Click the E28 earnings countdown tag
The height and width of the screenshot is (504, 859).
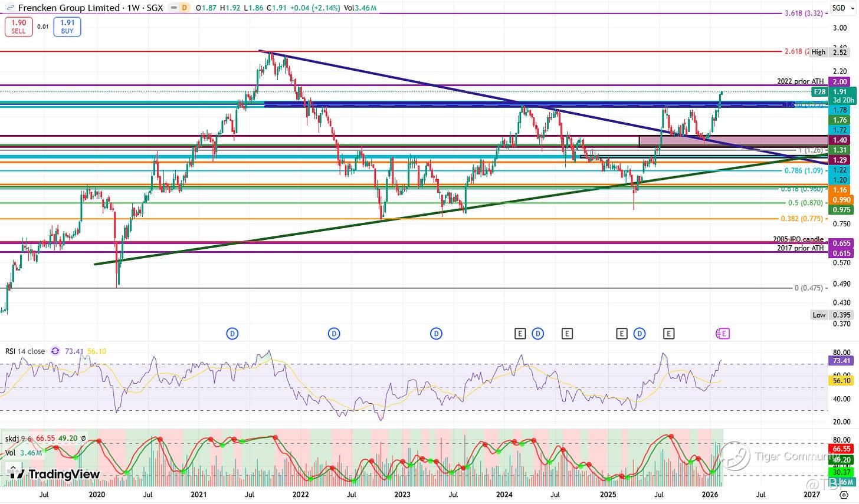pos(819,92)
